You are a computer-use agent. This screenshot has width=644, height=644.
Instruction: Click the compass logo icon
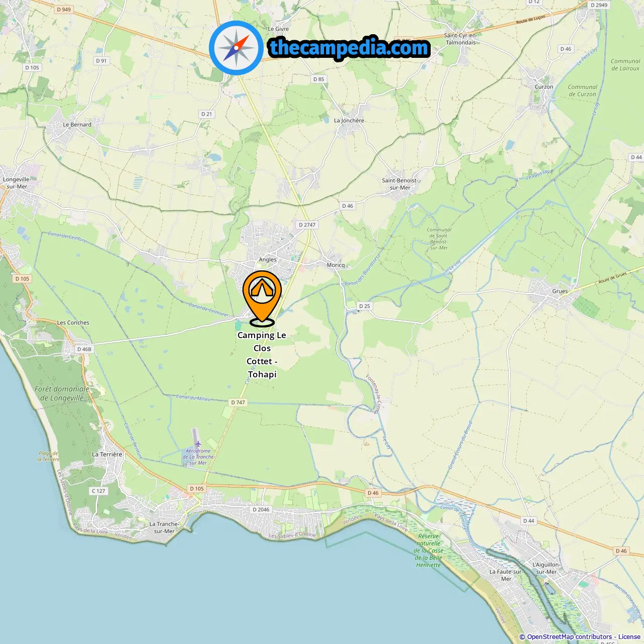[236, 48]
